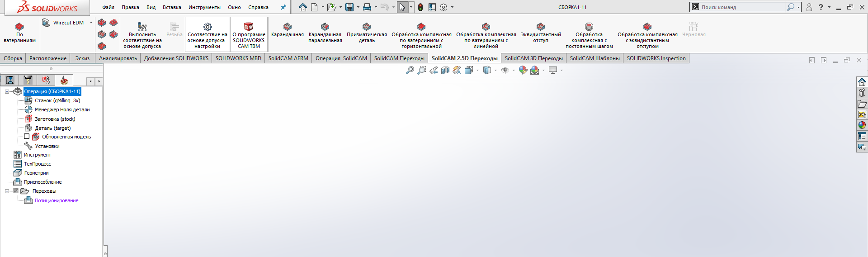Click Run tolerance-based matching button
868x257 pixels.
click(x=142, y=35)
